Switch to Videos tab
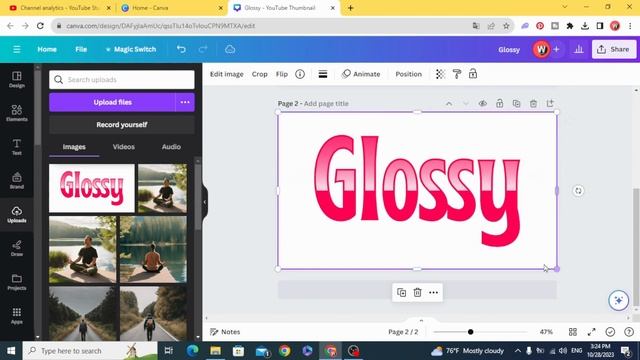The height and width of the screenshot is (360, 640). coord(124,147)
